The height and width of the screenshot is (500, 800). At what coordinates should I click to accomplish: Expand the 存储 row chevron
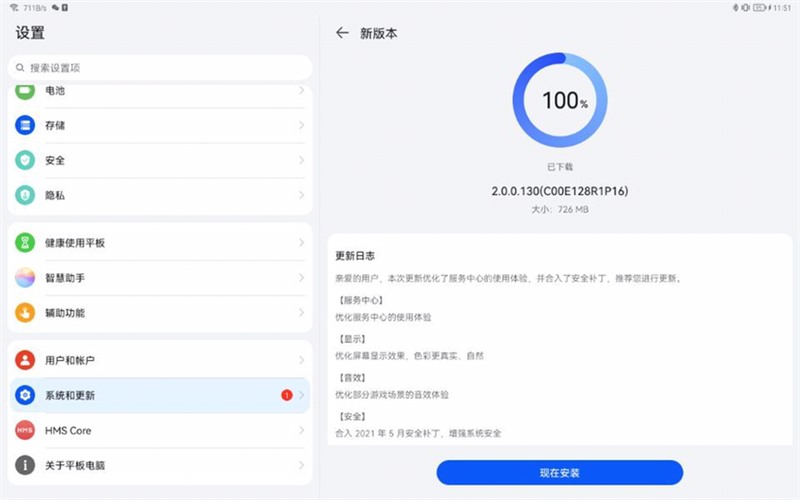(x=302, y=125)
